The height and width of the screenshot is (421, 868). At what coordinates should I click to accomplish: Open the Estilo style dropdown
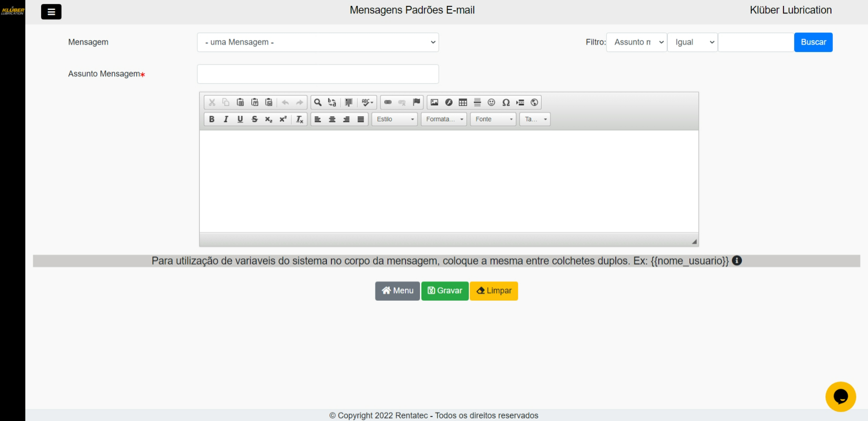pos(395,119)
